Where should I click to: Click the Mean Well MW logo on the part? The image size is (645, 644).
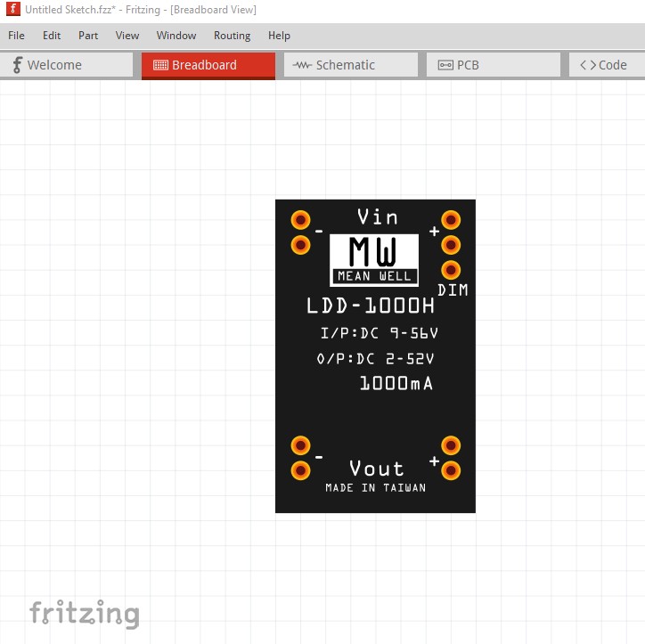374,260
